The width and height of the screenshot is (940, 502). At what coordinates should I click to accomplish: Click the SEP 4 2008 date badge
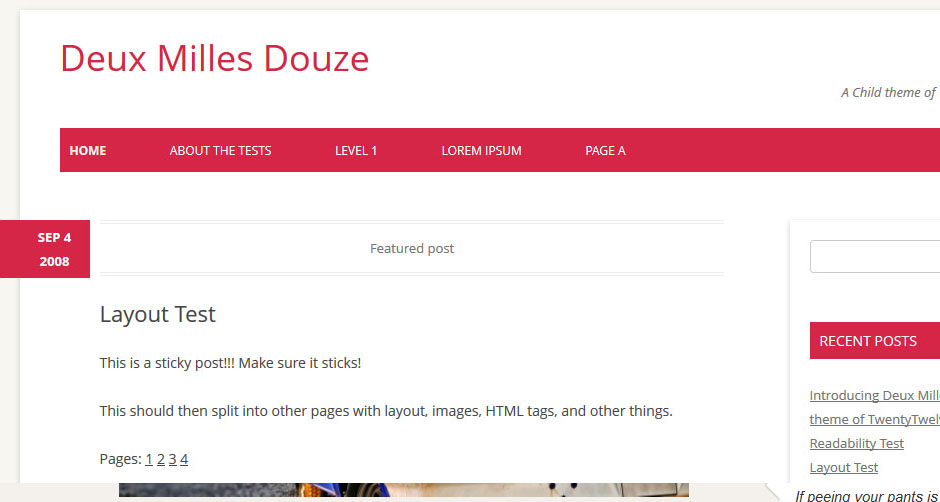tap(45, 249)
